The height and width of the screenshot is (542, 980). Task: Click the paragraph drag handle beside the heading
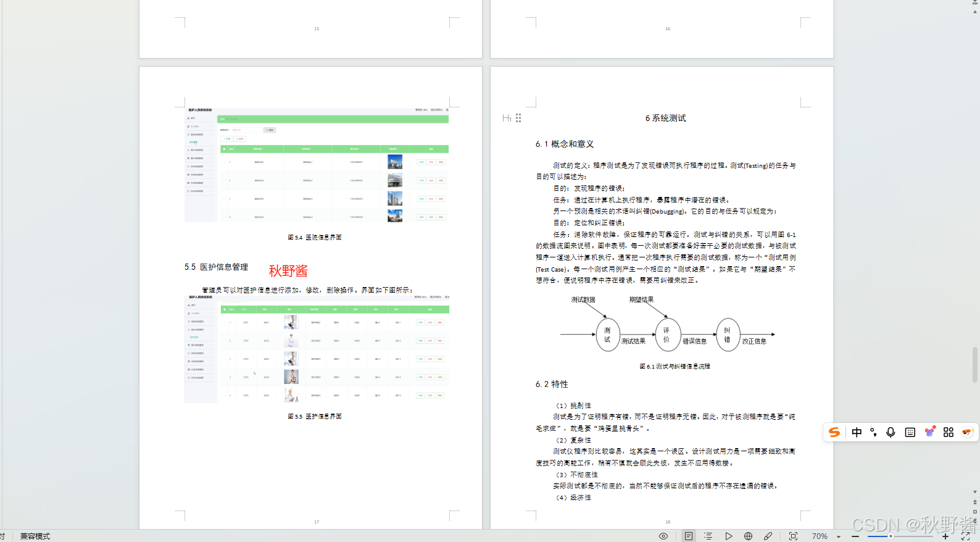518,118
